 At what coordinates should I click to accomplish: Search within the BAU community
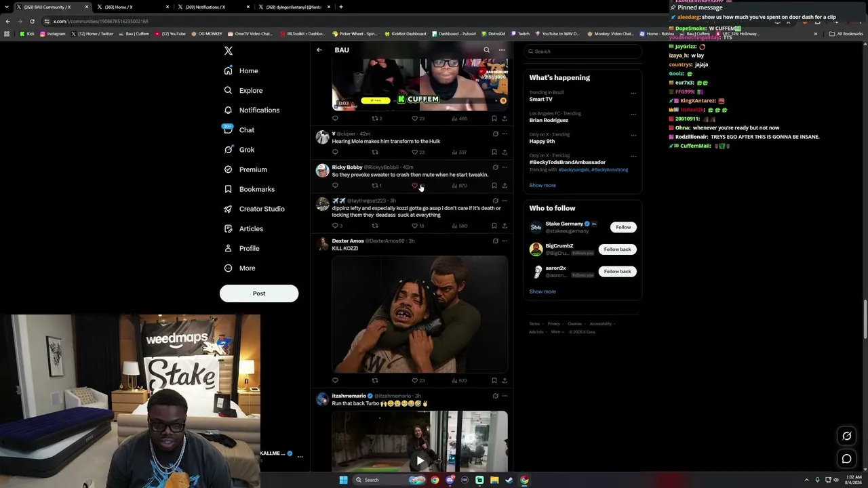pos(486,50)
